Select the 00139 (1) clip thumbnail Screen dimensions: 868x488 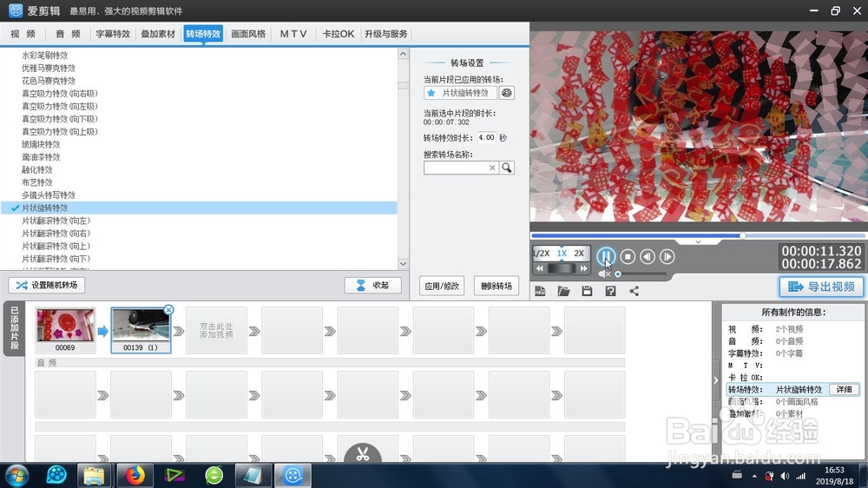tap(141, 331)
